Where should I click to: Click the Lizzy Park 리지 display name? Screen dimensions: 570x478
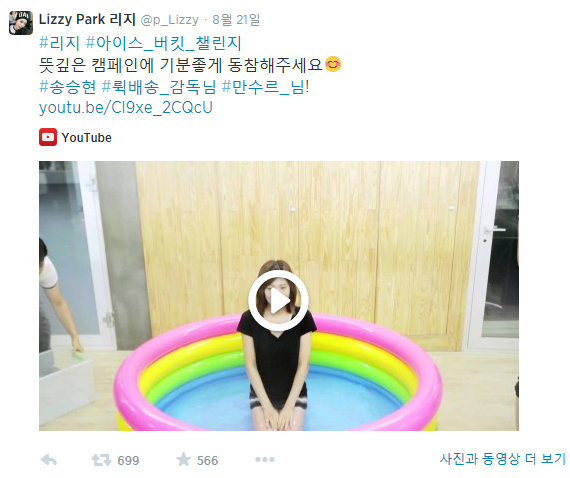[87, 19]
